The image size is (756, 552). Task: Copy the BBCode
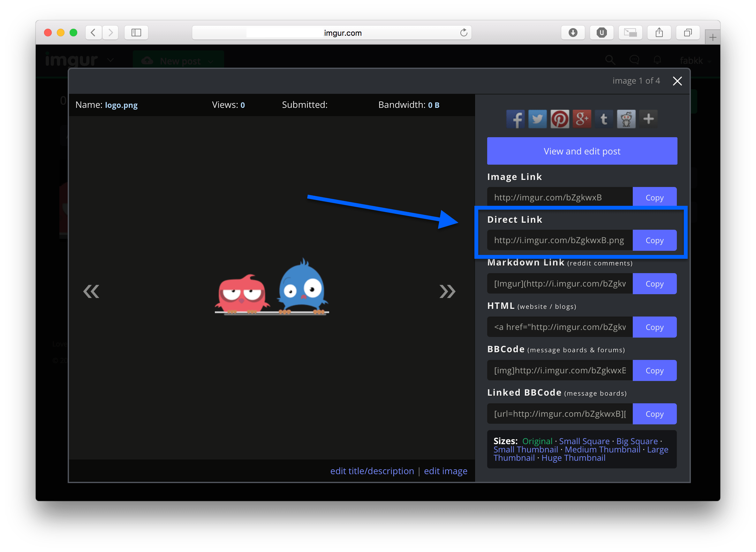(x=654, y=370)
